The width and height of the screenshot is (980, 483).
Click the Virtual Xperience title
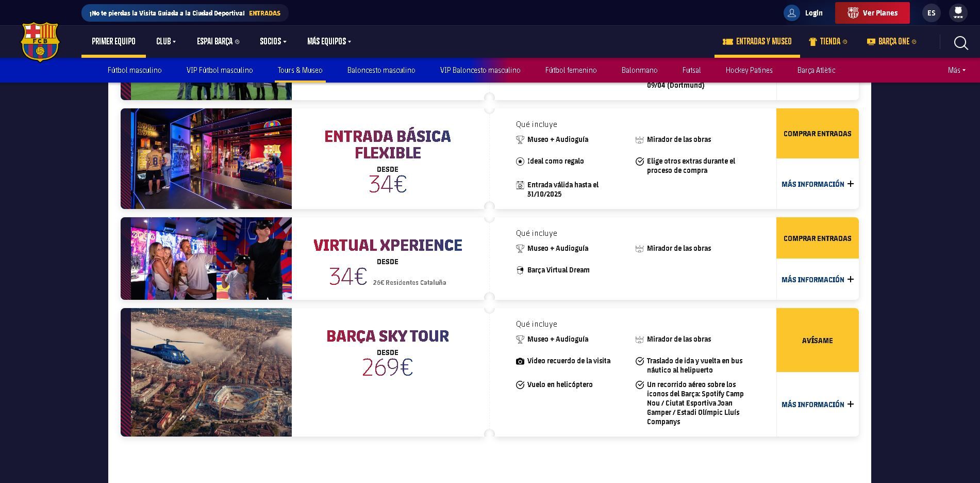[x=388, y=245]
